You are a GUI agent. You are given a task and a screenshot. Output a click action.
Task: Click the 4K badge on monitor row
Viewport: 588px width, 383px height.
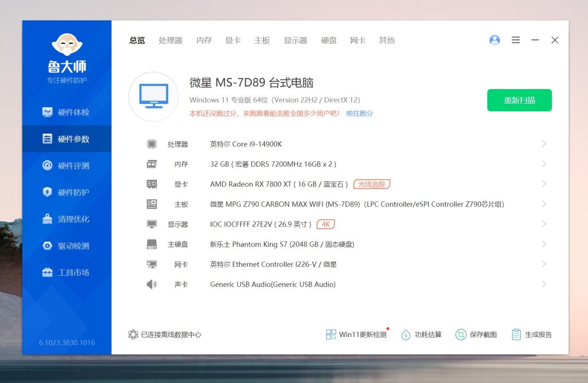coord(326,224)
